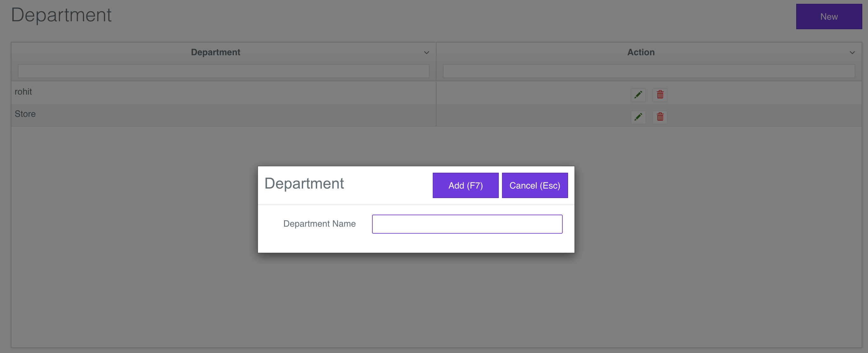Click the Department page heading

pos(61,15)
